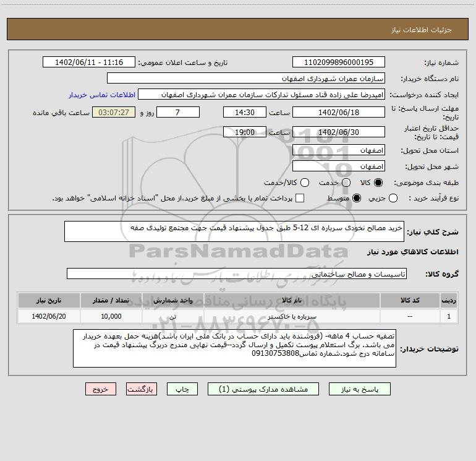Choose the جزیی purchase type radio

(393, 198)
